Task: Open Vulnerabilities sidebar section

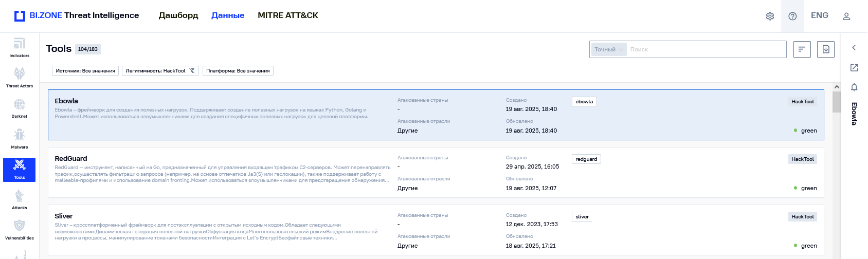Action: [19, 230]
